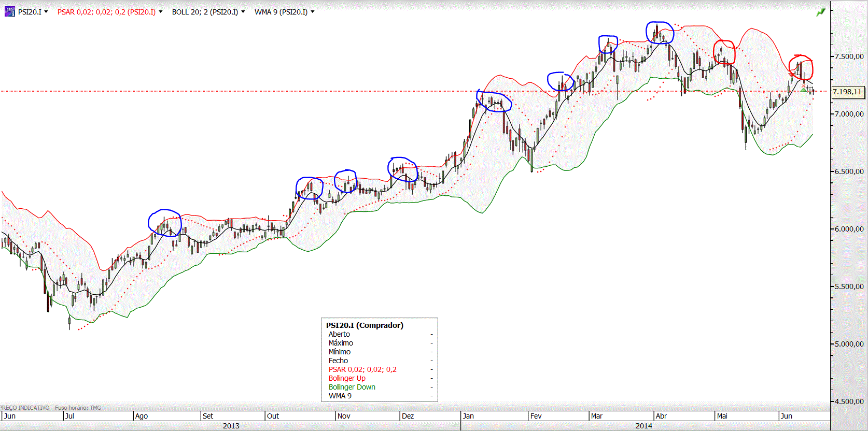Screen dimensions: 868x431
Task: Click the WMA 9 row in legend box
Action: (340, 396)
